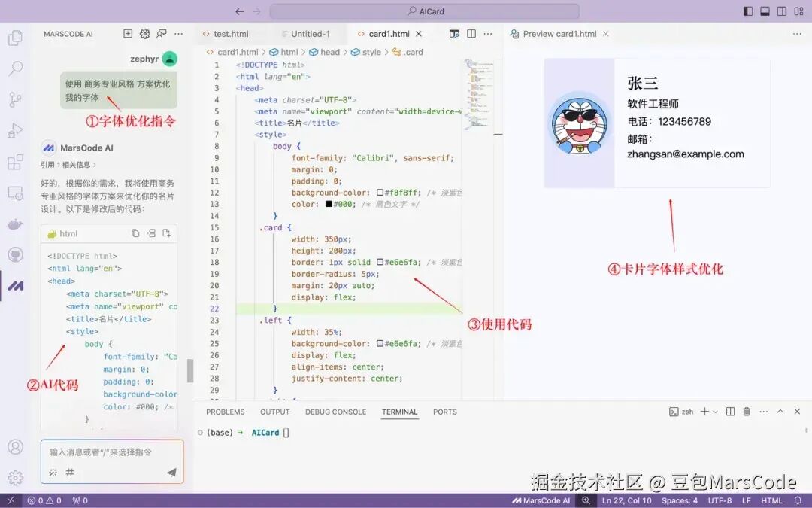Open the GitHub view in activity bar
The image size is (812, 508).
pos(16,254)
